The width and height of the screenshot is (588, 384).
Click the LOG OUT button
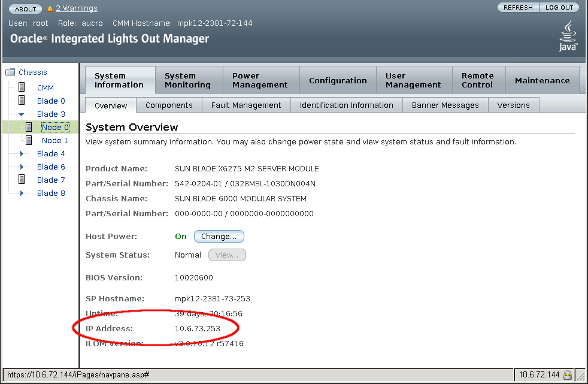(559, 7)
